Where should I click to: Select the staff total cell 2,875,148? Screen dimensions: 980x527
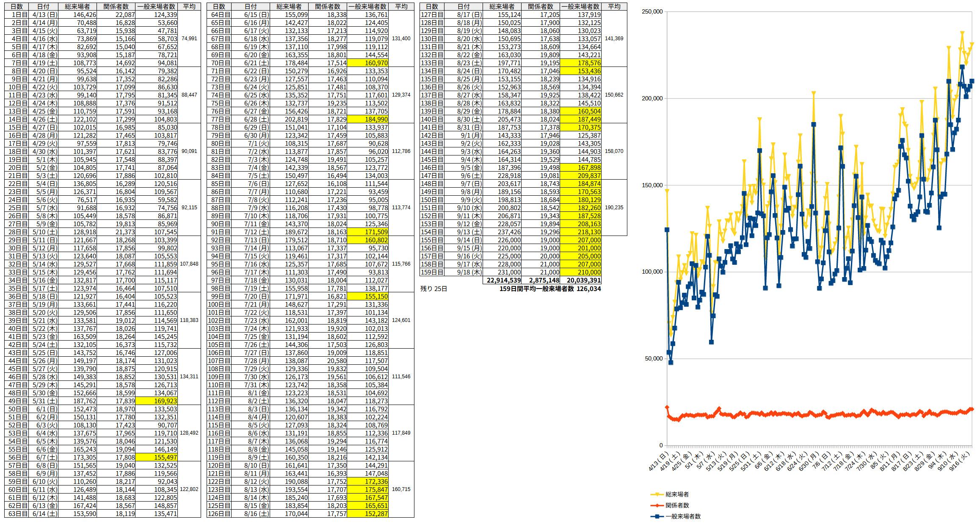coord(541,280)
